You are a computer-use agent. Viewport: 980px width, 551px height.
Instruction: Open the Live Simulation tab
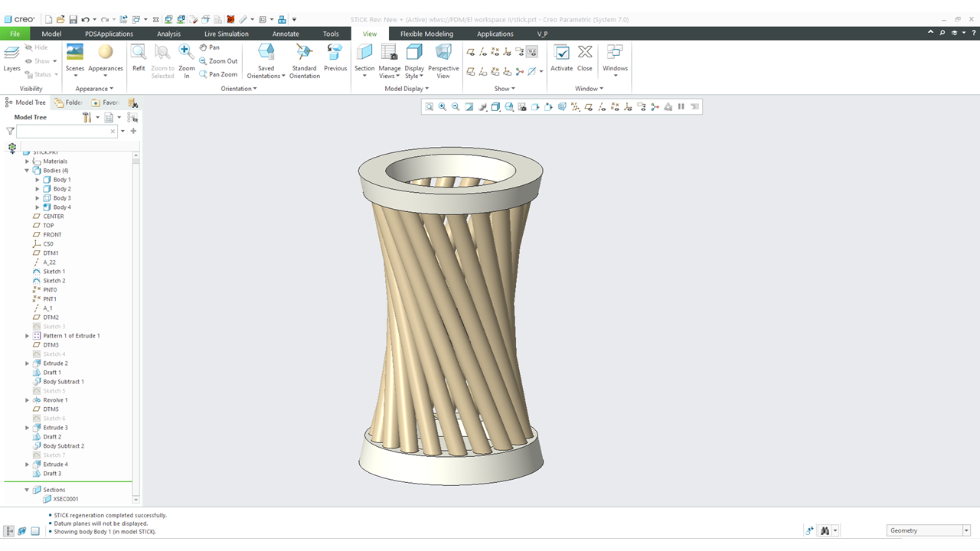(x=227, y=34)
